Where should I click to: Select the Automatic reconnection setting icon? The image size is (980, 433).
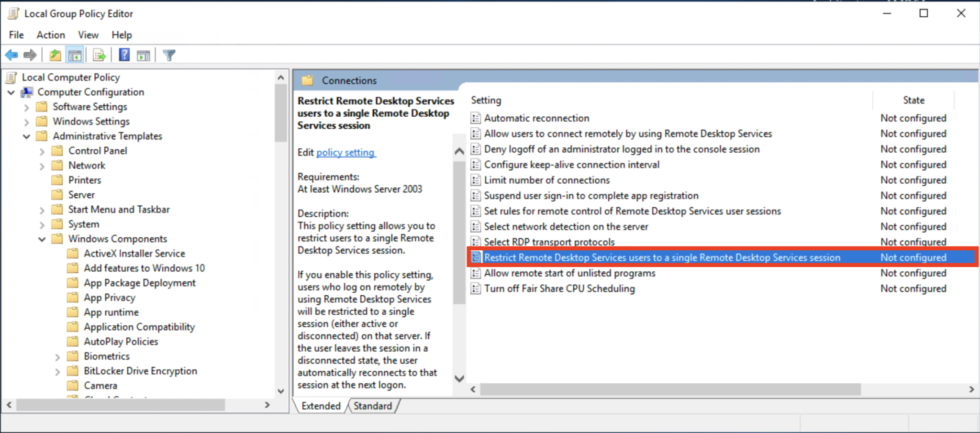475,118
